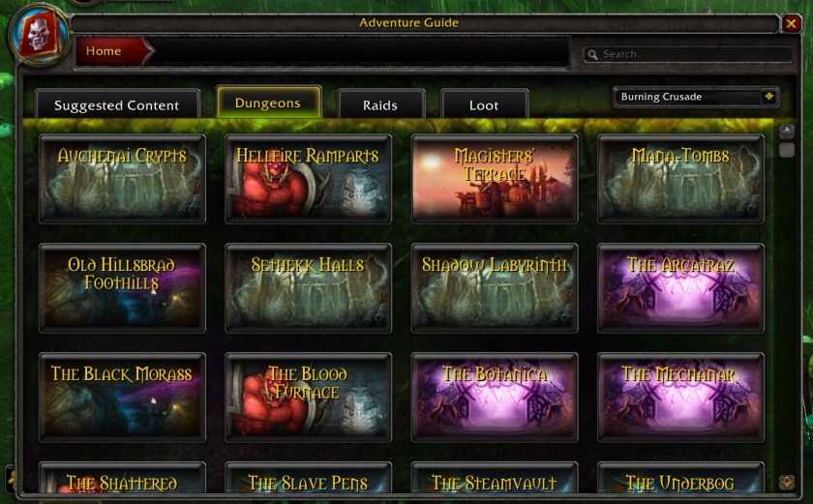This screenshot has height=504, width=813.
Task: Expand the Burning Crusade expansion dropdown arrow
Action: tap(768, 97)
